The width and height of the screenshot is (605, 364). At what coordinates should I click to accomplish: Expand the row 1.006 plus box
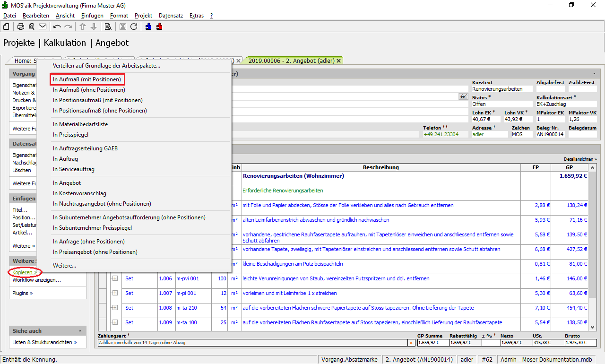click(114, 278)
